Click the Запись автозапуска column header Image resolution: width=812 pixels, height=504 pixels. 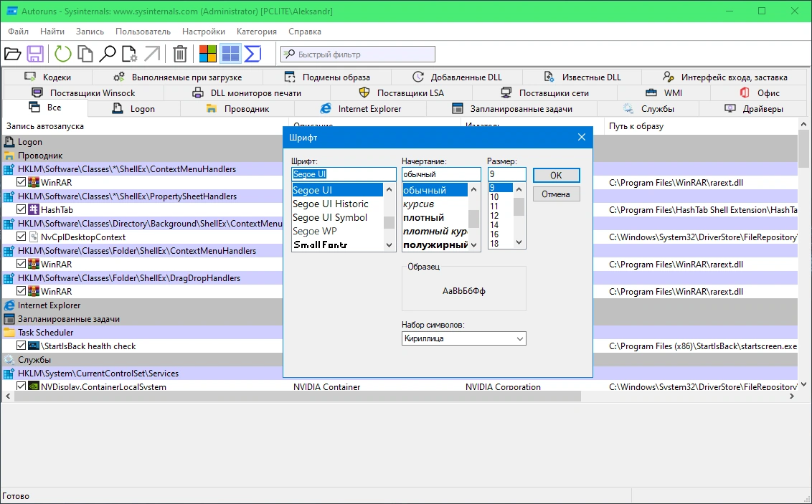(x=144, y=125)
